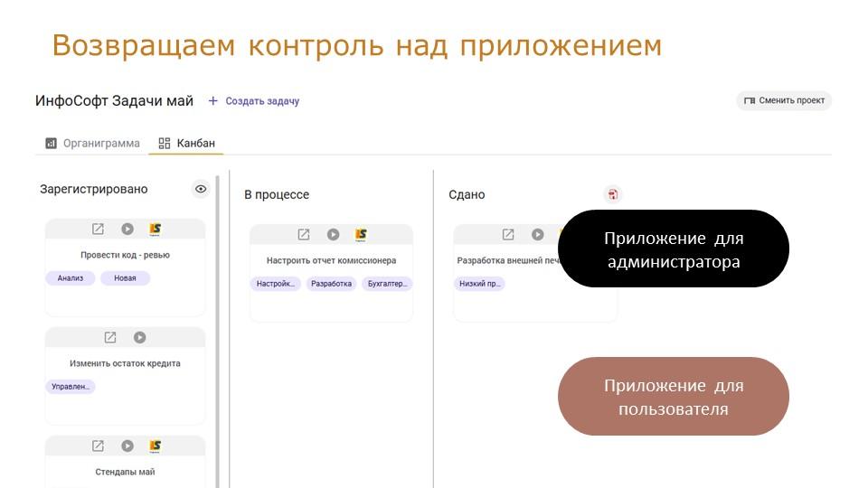Click the IS logo on Провести код - ревью card
Viewport: 868px width, 488px height.
point(155,229)
